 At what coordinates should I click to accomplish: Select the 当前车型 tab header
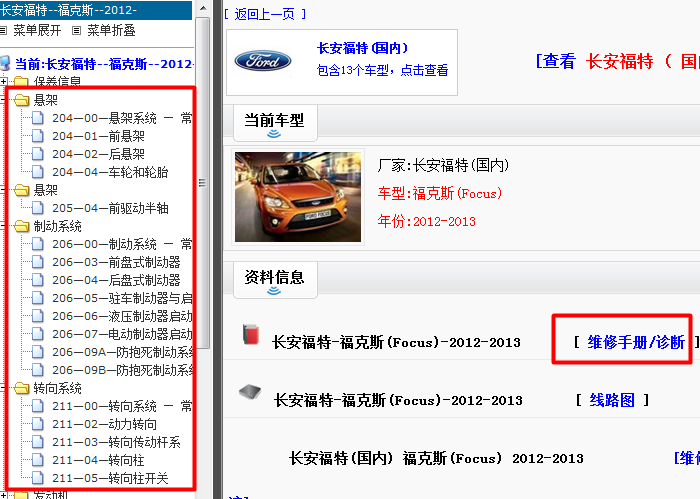tap(275, 123)
